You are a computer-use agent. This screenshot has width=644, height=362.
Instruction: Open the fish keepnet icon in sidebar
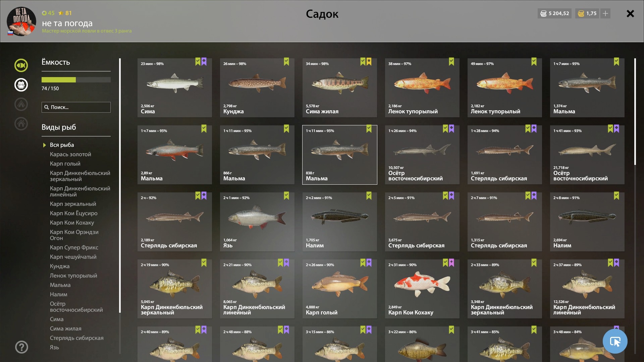pos(21,65)
